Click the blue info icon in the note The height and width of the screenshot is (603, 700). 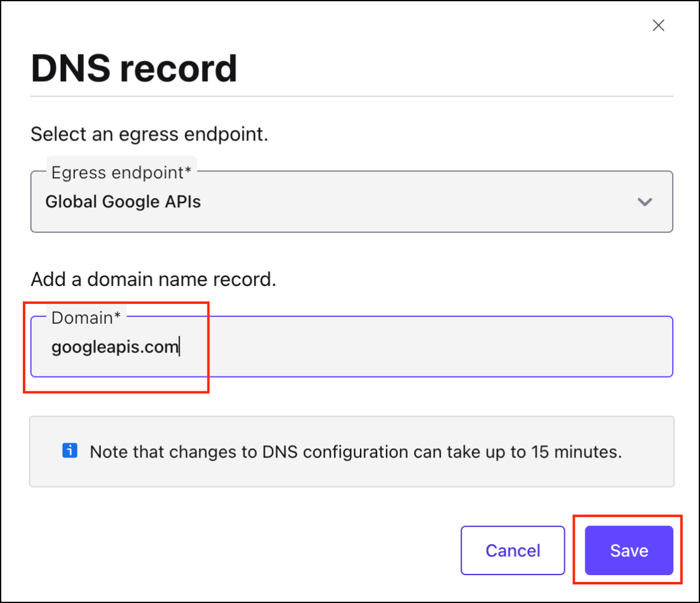point(70,451)
